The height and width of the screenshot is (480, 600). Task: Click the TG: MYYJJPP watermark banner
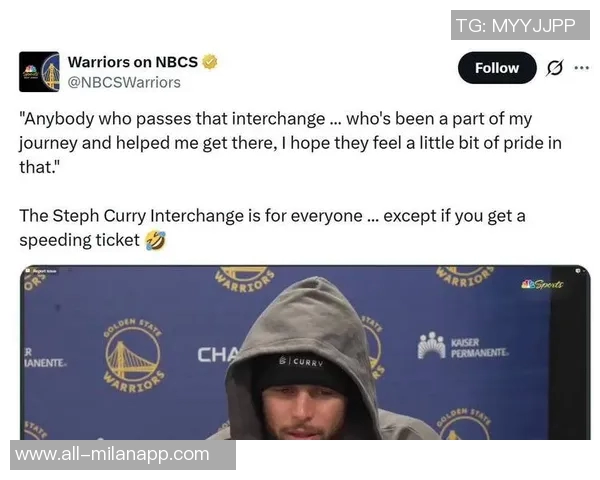coord(520,25)
